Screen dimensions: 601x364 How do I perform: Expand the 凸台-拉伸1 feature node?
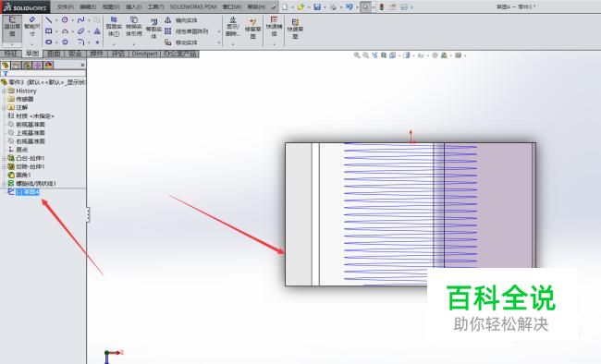pos(4,158)
